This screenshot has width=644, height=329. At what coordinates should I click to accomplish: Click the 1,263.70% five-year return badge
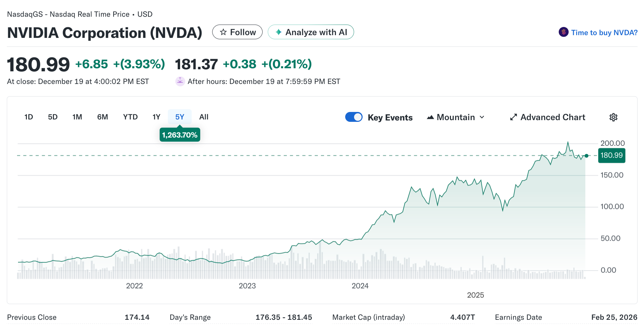180,135
